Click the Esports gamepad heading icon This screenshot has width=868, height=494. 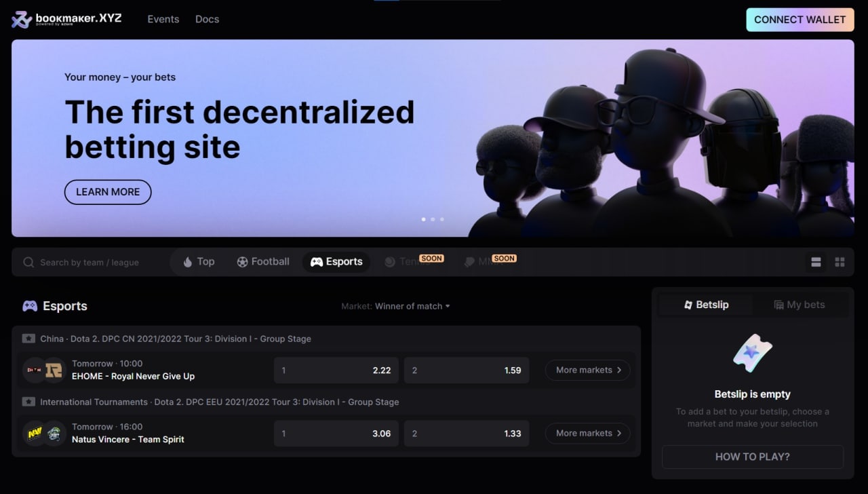(30, 306)
